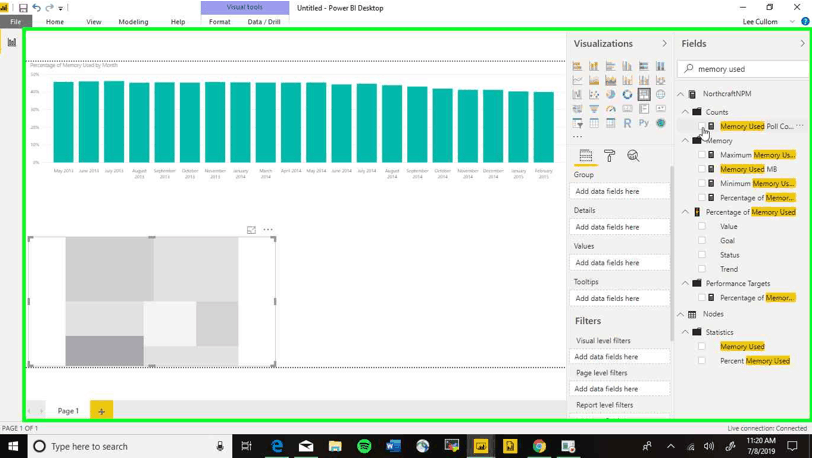Collapse the Visualizations pane
This screenshot has width=814, height=459.
(x=664, y=44)
